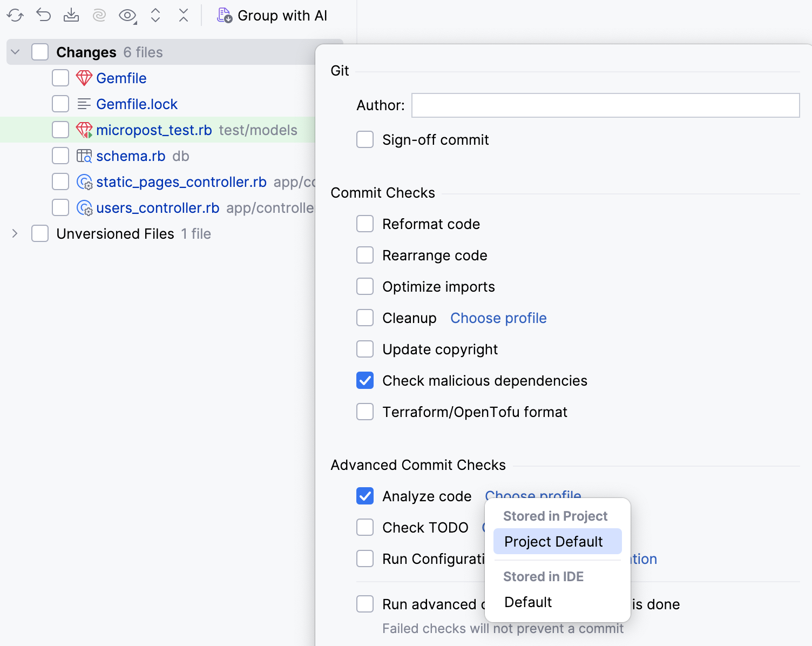This screenshot has width=812, height=646.
Task: Click the Gemfile ruby gem icon
Action: [84, 78]
